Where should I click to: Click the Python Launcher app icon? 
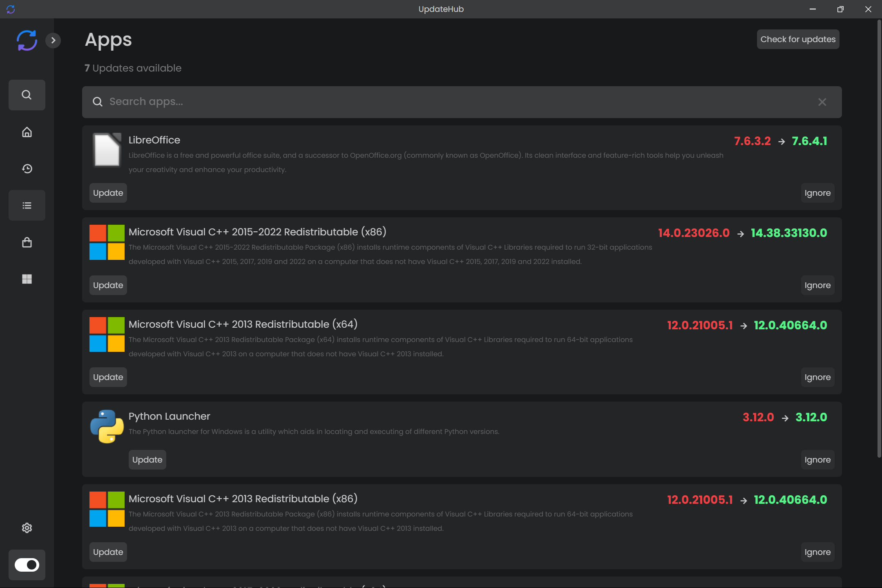point(107,426)
